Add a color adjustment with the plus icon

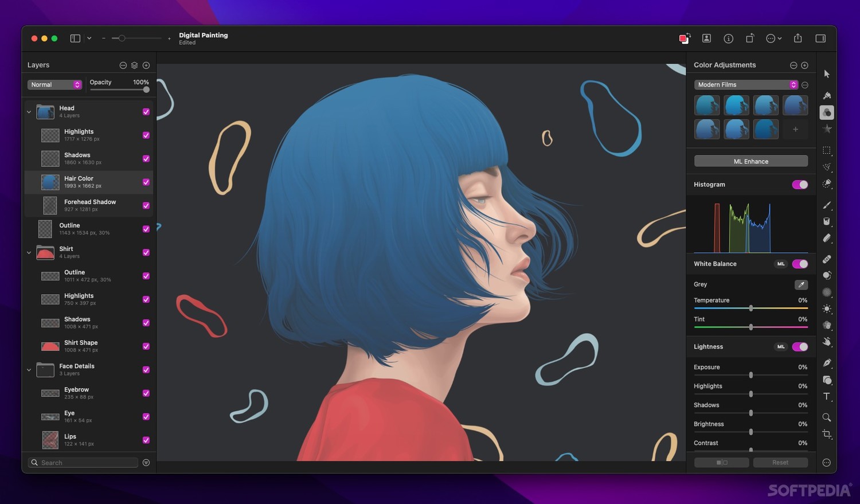804,65
